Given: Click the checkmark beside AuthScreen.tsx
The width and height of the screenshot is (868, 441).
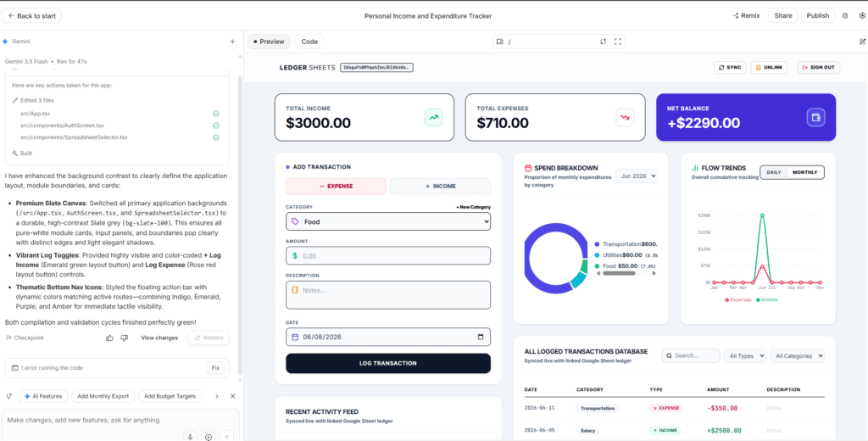Looking at the screenshot, I should [216, 126].
